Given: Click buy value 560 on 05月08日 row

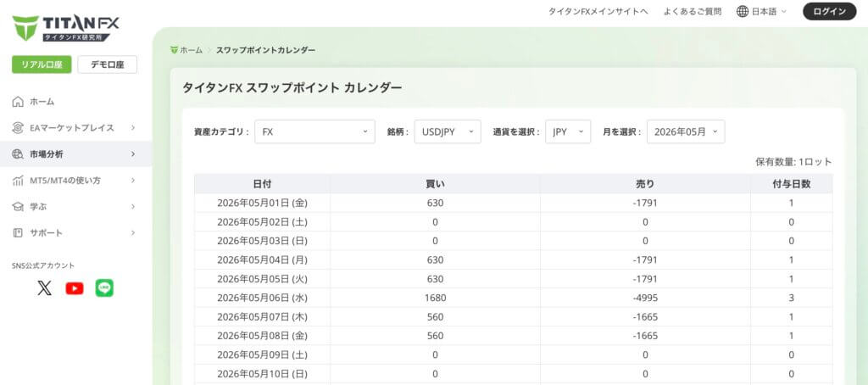Looking at the screenshot, I should pos(435,336).
